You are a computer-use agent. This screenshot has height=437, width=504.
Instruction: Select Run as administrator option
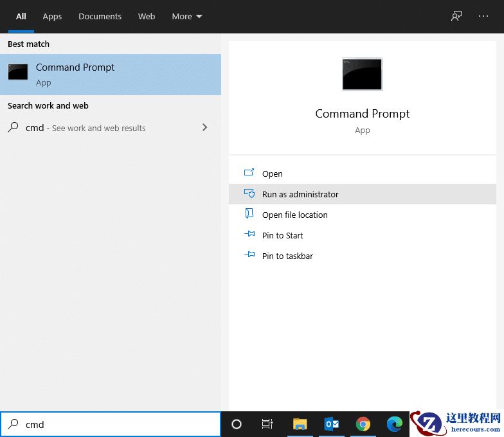(x=300, y=194)
